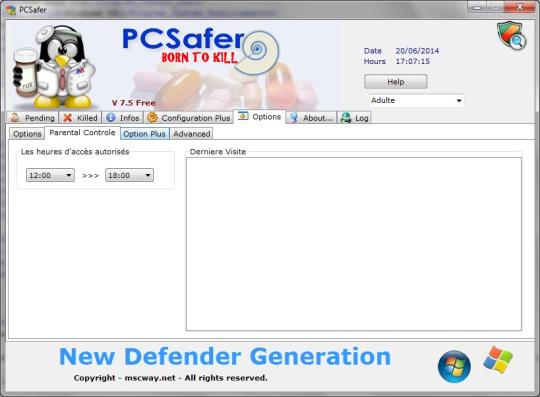Click the BORN TO KILL slogan

(x=199, y=57)
